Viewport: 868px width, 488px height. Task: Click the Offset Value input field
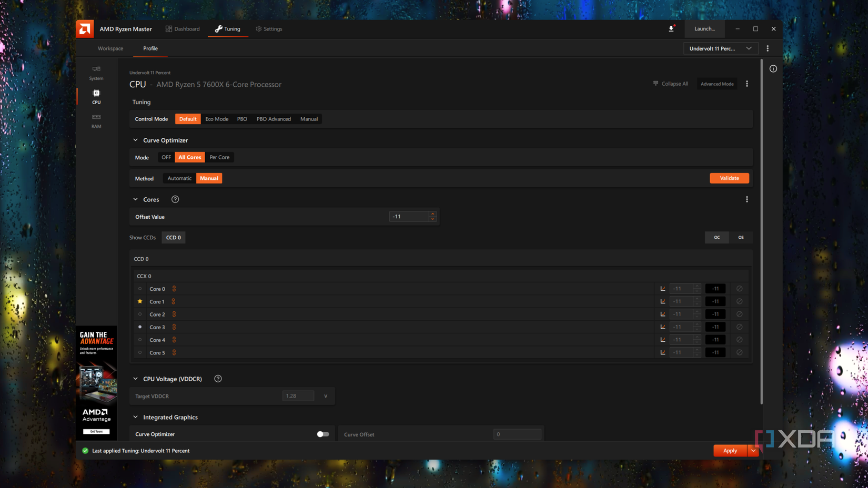point(409,217)
